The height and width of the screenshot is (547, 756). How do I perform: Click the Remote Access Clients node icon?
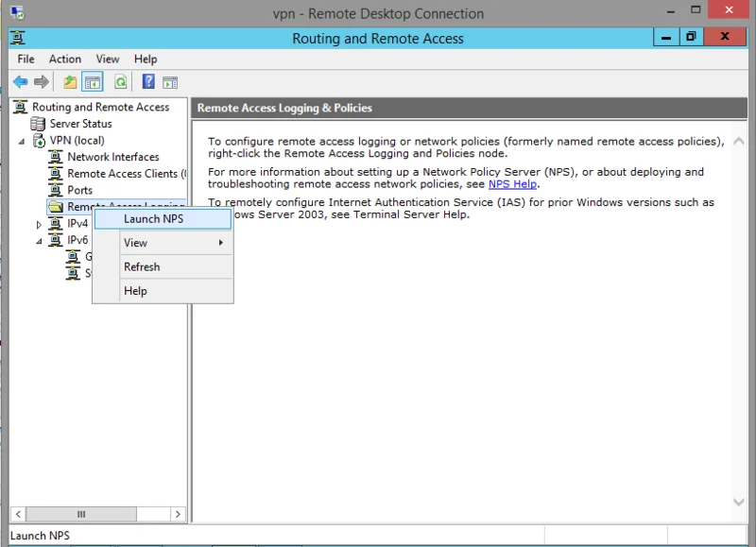coord(56,174)
